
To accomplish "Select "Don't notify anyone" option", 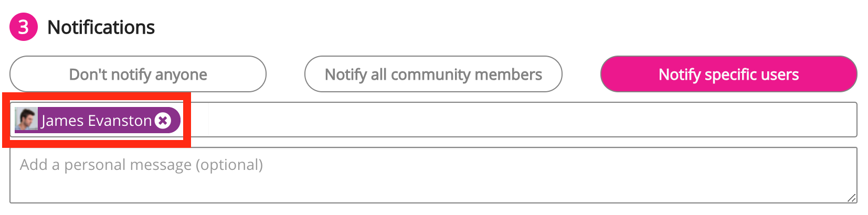I will 138,74.
